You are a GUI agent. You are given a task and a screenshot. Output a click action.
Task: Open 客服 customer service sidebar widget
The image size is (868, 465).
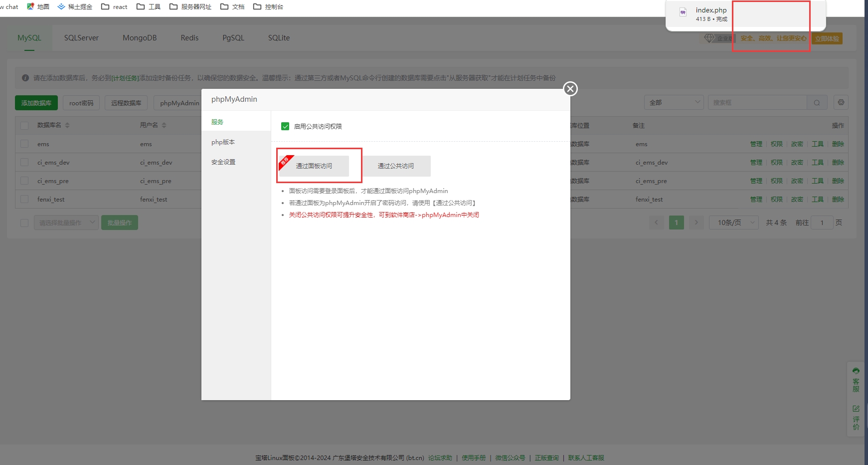click(x=856, y=380)
